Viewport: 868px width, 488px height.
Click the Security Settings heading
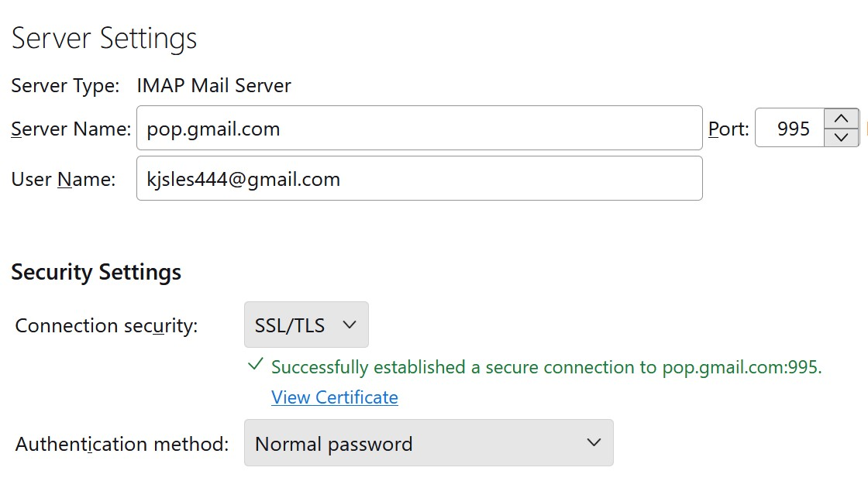coord(96,273)
